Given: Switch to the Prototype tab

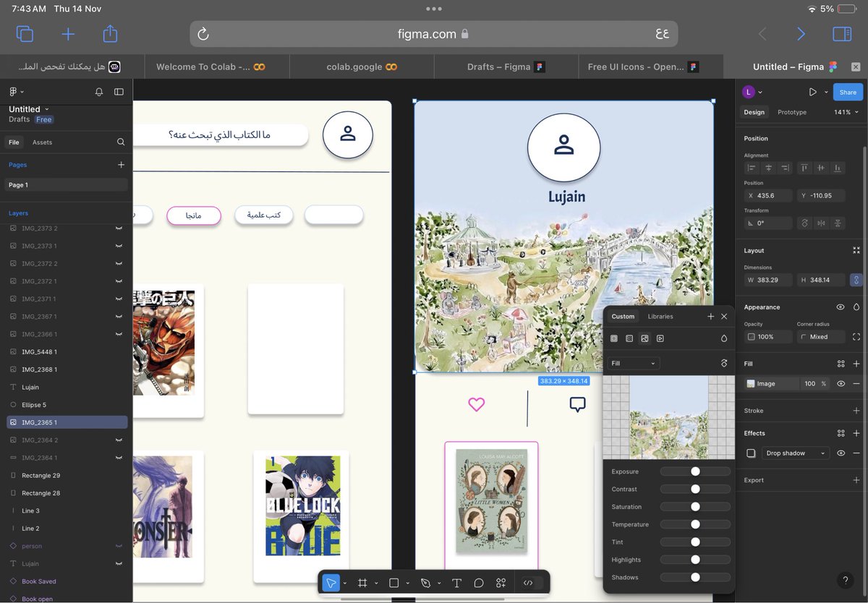Looking at the screenshot, I should [x=792, y=112].
